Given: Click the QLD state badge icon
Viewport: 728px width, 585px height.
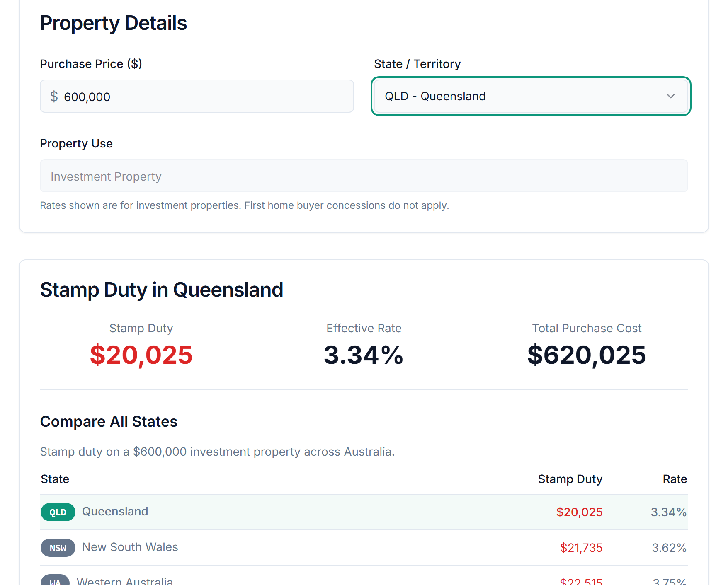Looking at the screenshot, I should tap(58, 512).
